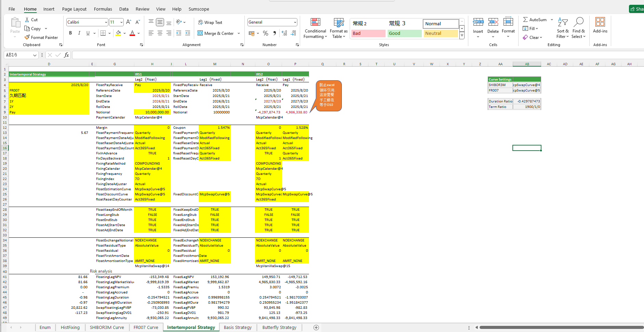Toggle Bold formatting
This screenshot has width=644, height=332.
click(x=70, y=33)
